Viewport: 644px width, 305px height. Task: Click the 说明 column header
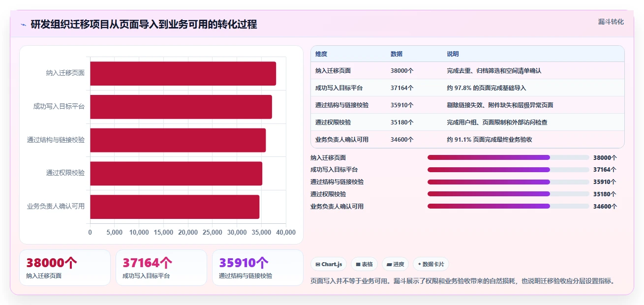(453, 54)
